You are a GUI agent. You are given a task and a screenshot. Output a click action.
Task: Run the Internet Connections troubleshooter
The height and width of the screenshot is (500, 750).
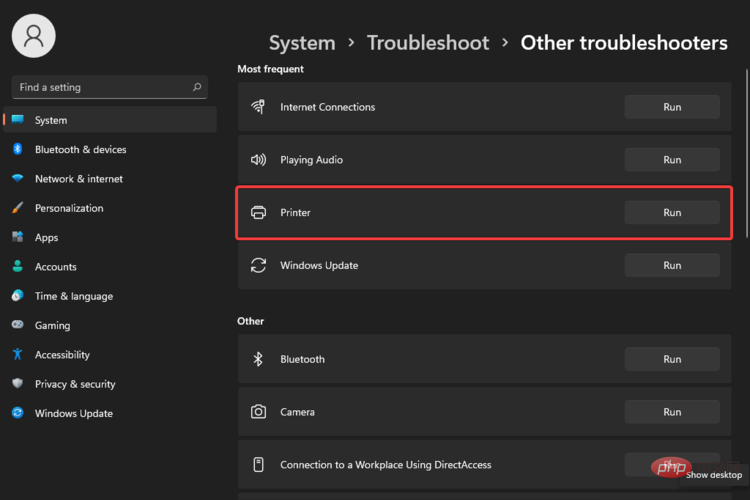(x=672, y=107)
